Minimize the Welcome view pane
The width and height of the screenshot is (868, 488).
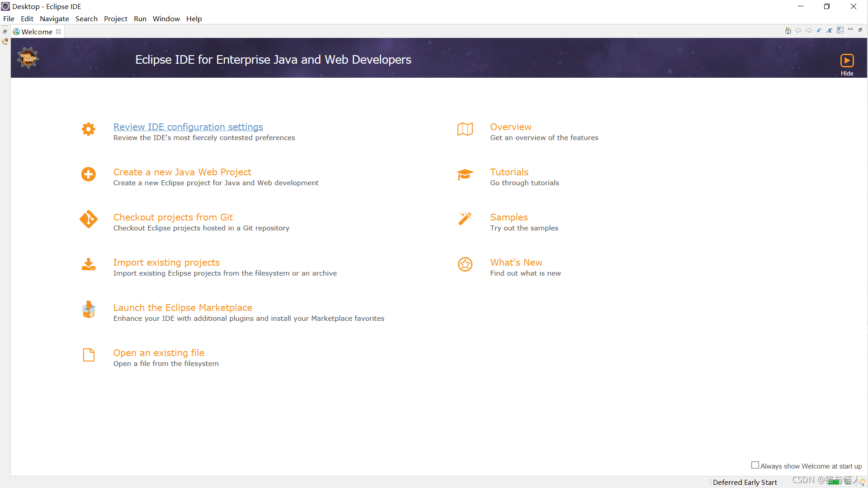850,30
